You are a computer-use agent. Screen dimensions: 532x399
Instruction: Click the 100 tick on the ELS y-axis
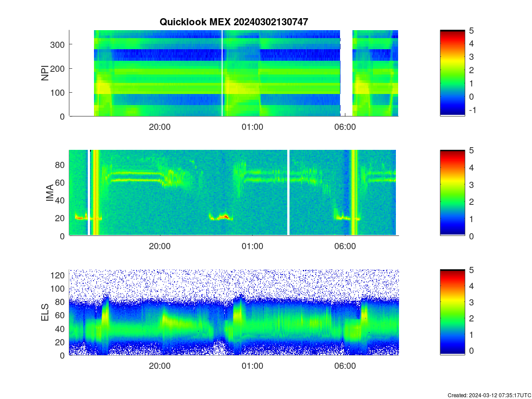pyautogui.click(x=58, y=289)
